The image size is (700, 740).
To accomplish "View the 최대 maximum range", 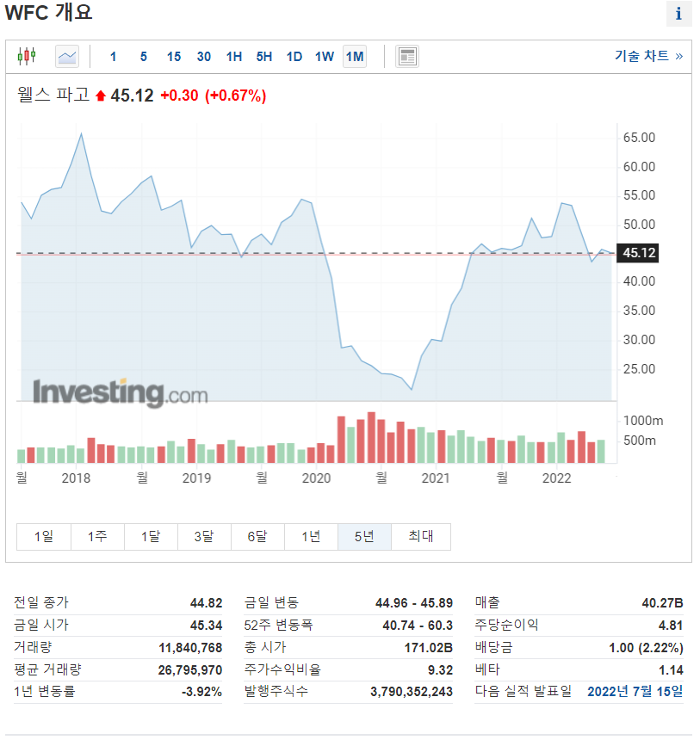I will point(421,537).
